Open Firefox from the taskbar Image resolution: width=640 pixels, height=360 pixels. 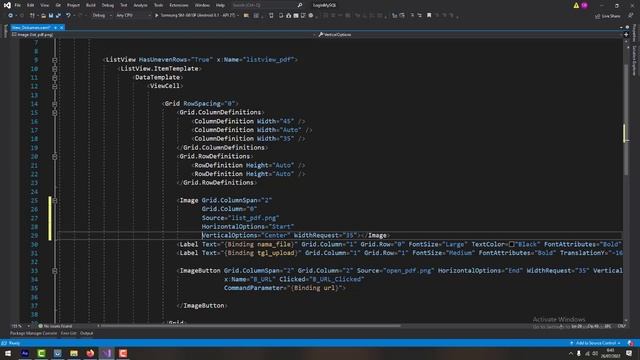coord(90,353)
